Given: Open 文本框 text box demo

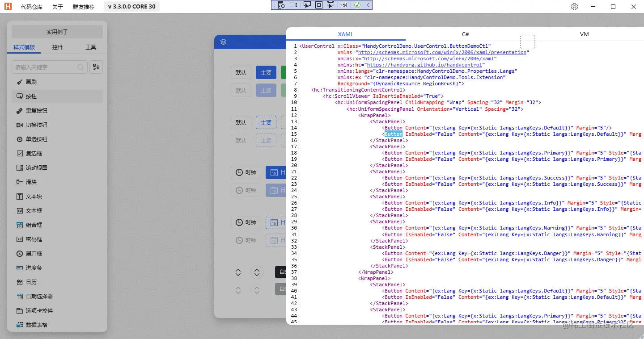Looking at the screenshot, I should (x=57, y=211).
